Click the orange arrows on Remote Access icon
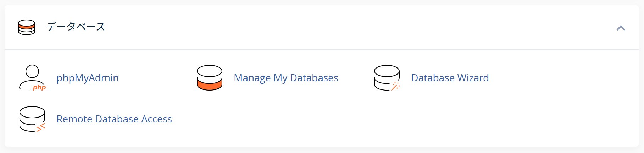 [41, 127]
